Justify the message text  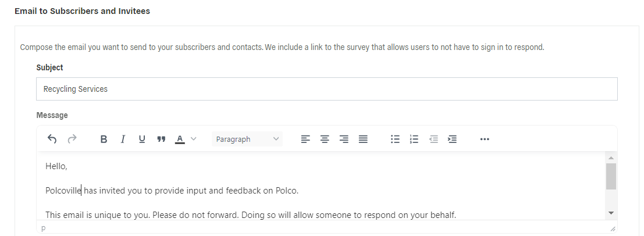point(363,139)
